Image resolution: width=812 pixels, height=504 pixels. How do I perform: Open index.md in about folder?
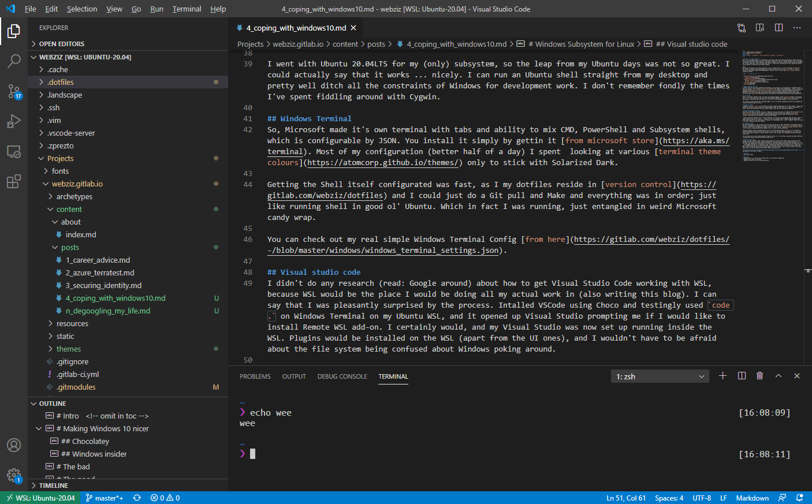pyautogui.click(x=128, y=234)
